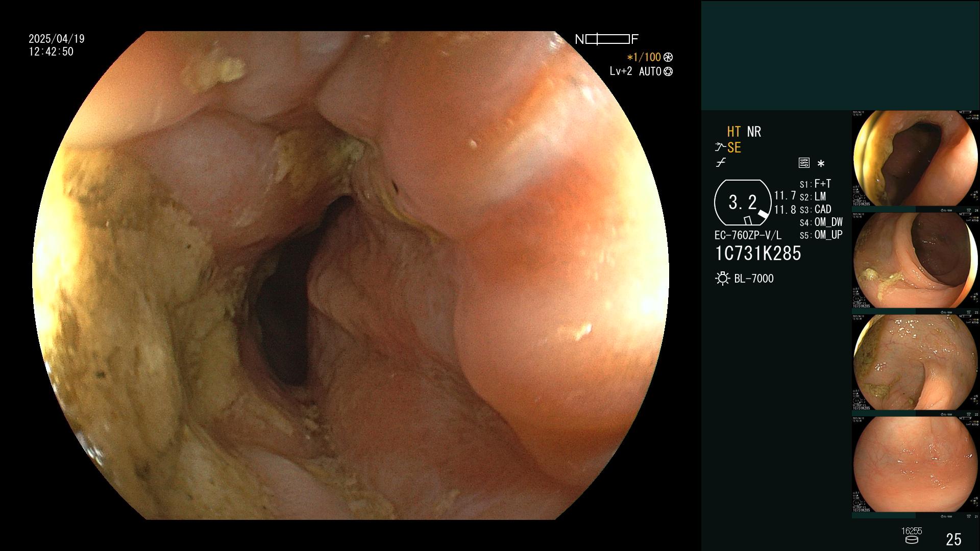This screenshot has width=980, height=551.
Task: Click the Lv+2 brightness level
Action: (621, 71)
